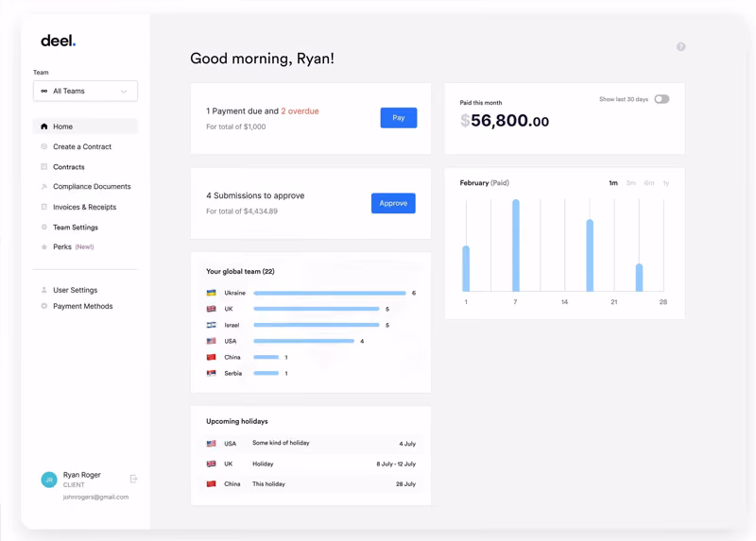Click the Home house icon
The image size is (756, 541).
43,127
